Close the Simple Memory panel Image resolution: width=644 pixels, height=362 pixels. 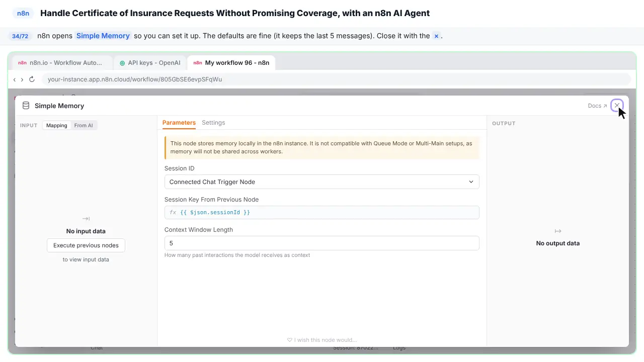(617, 106)
